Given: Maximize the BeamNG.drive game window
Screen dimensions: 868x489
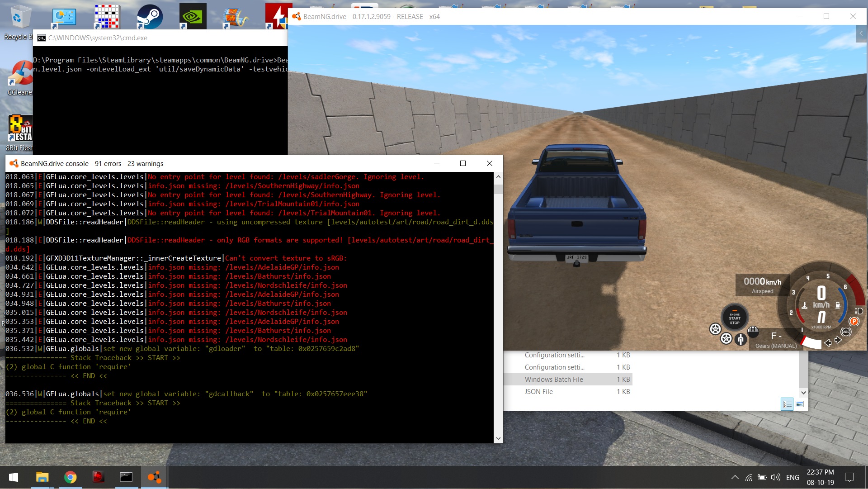Looking at the screenshot, I should [826, 16].
